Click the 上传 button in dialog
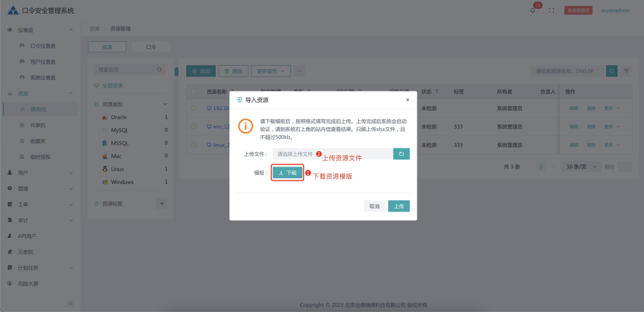This screenshot has width=644, height=312. pos(399,206)
